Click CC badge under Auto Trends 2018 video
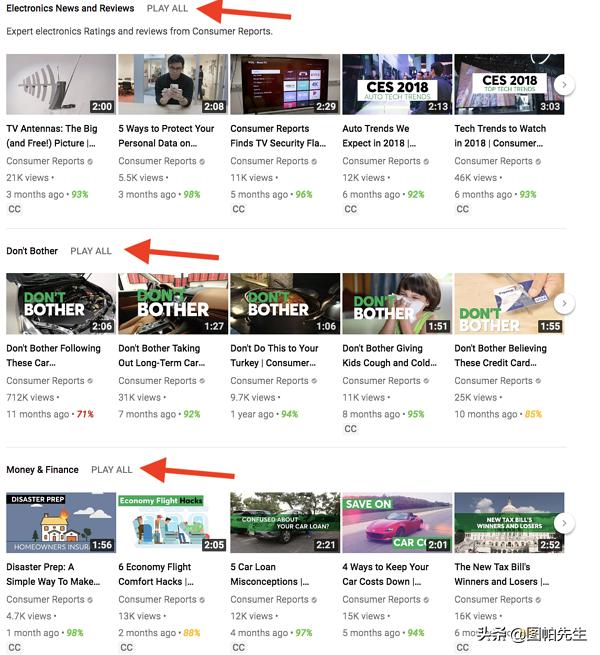The image size is (600, 655). click(x=351, y=209)
